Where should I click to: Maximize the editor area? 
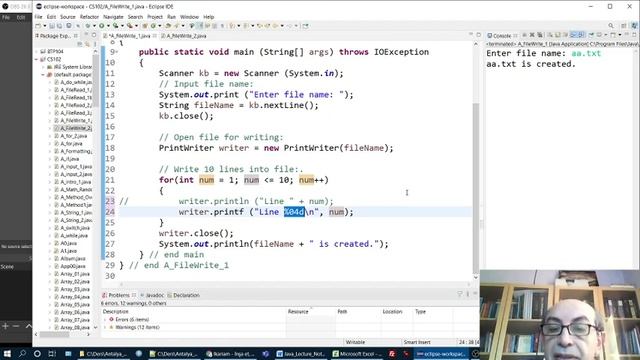(x=478, y=35)
